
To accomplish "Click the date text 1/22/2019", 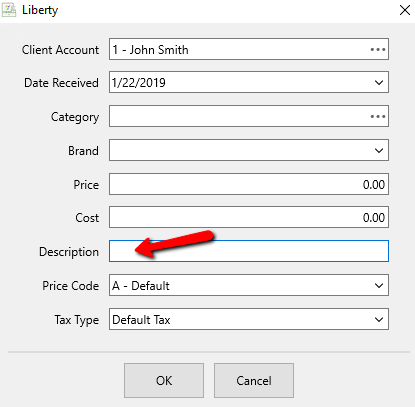I will (x=139, y=83).
